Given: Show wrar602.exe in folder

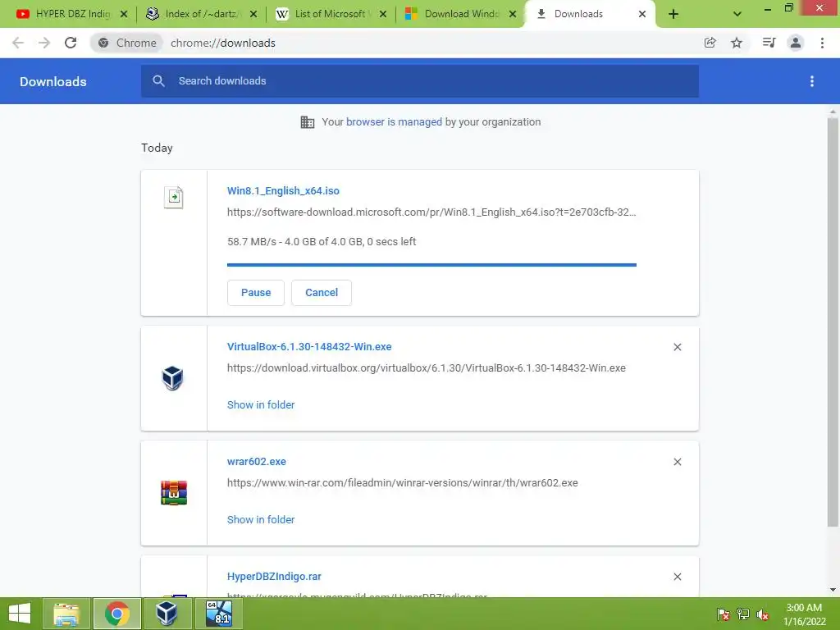Looking at the screenshot, I should (261, 519).
